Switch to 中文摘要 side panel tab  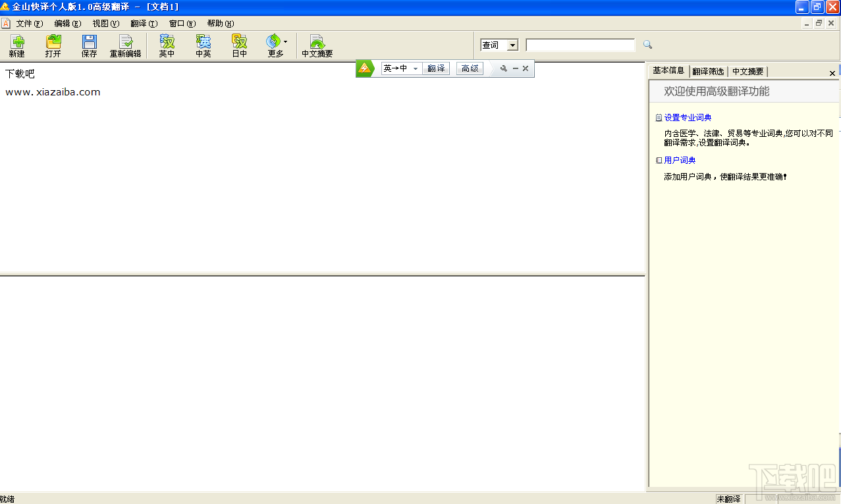pyautogui.click(x=748, y=71)
